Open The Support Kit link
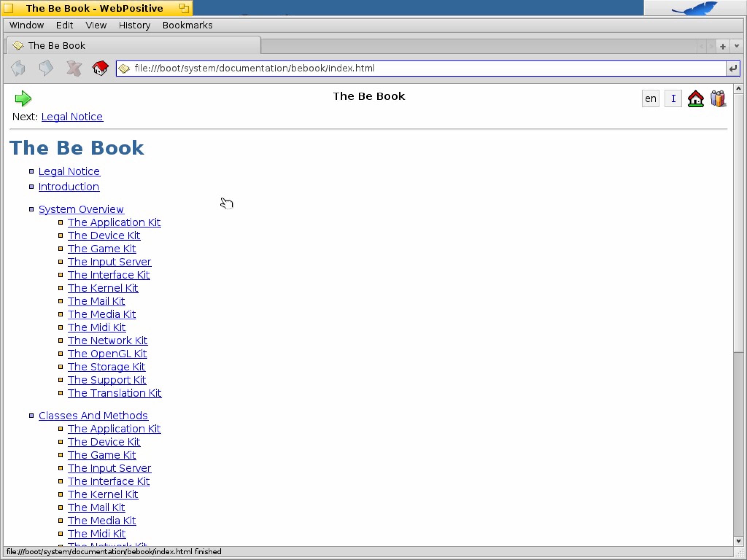 107,380
